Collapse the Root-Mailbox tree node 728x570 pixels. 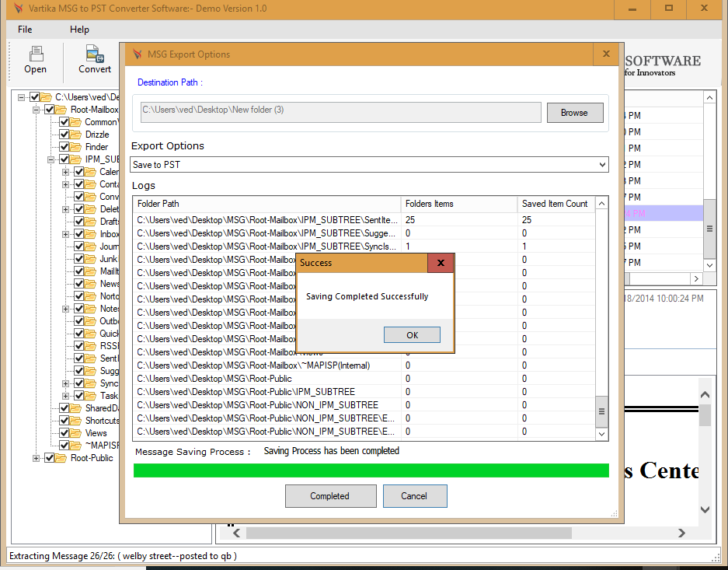37,110
